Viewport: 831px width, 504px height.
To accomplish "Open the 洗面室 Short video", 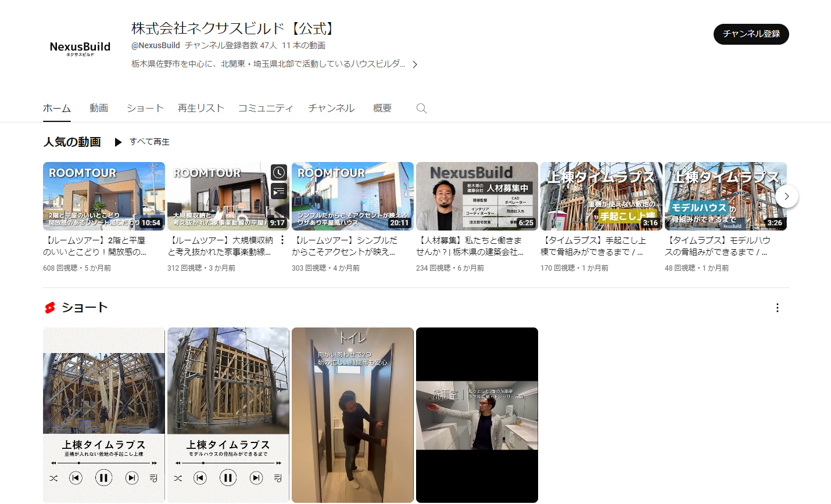I will click(477, 415).
